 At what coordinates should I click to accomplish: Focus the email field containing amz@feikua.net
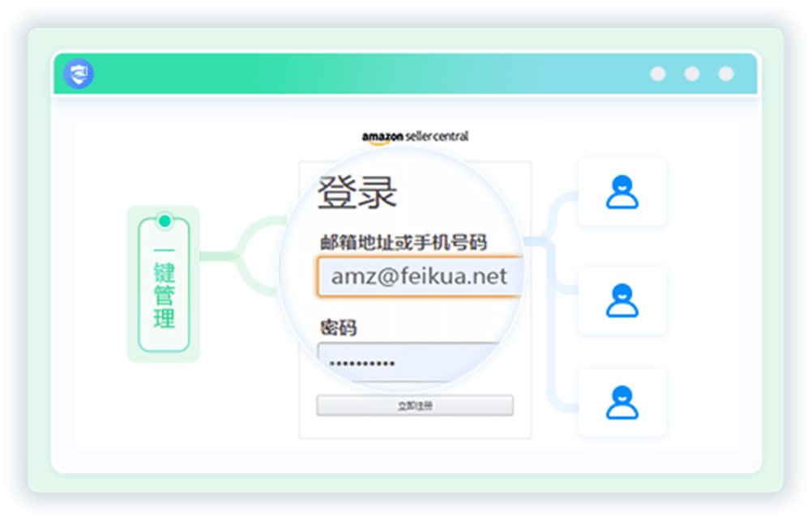pyautogui.click(x=418, y=277)
